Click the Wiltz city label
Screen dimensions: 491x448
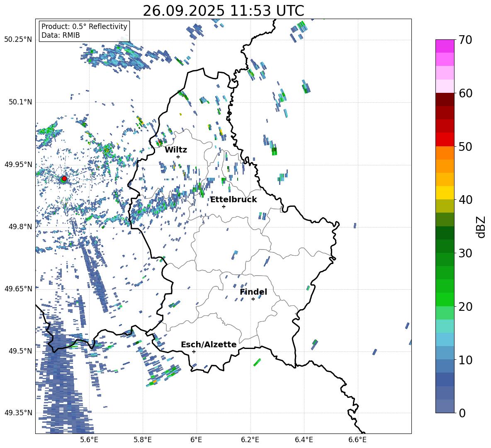pyautogui.click(x=176, y=150)
